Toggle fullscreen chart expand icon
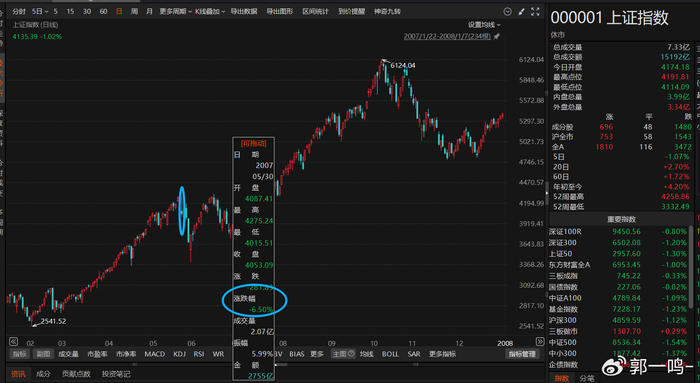Image resolution: width=700 pixels, height=383 pixels. pyautogui.click(x=535, y=12)
